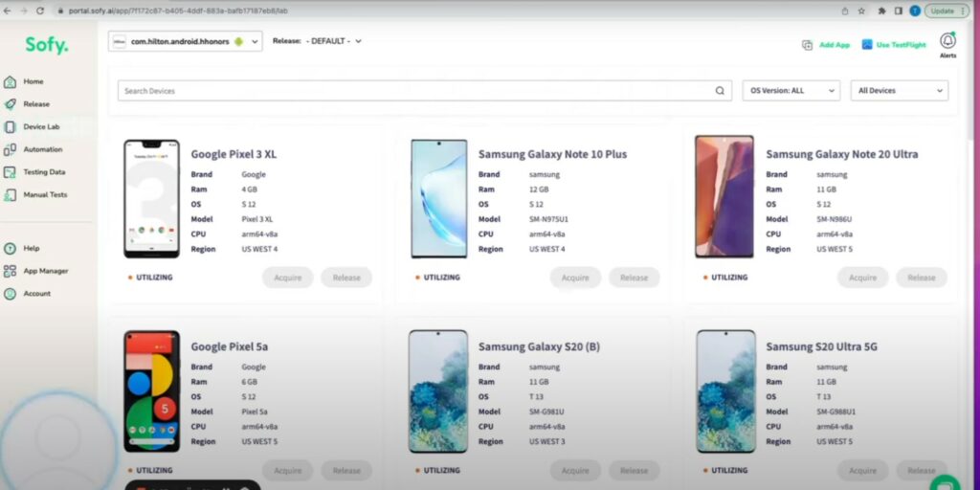Click the browser share icon

point(845,11)
